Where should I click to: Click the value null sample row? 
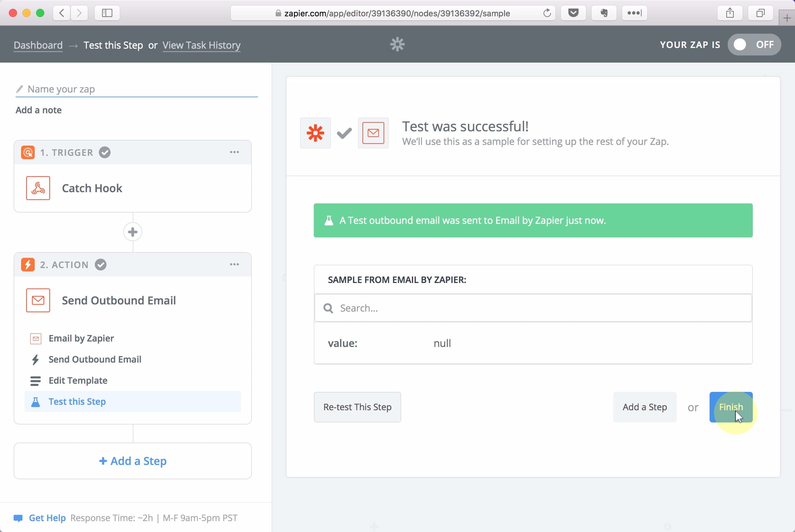tap(533, 343)
